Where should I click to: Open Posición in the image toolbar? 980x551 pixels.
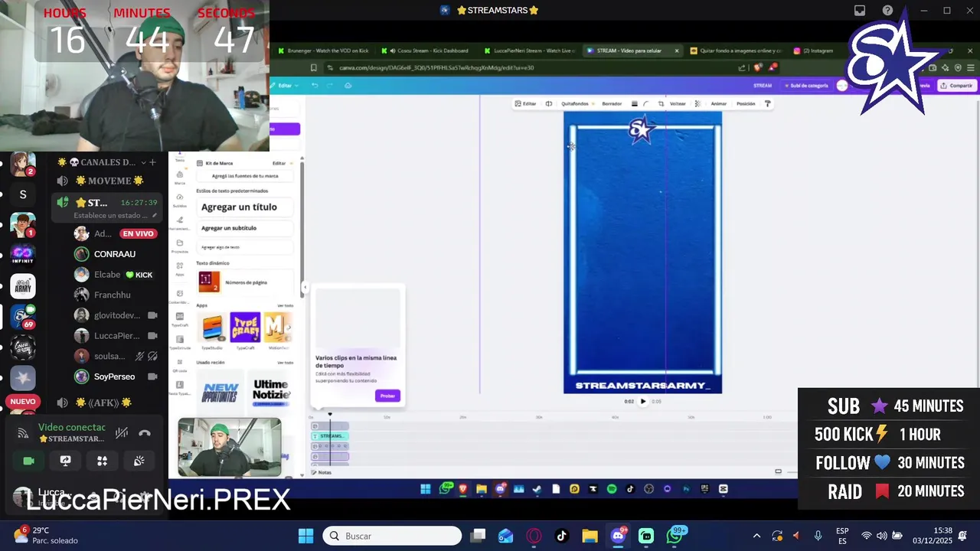pos(746,103)
